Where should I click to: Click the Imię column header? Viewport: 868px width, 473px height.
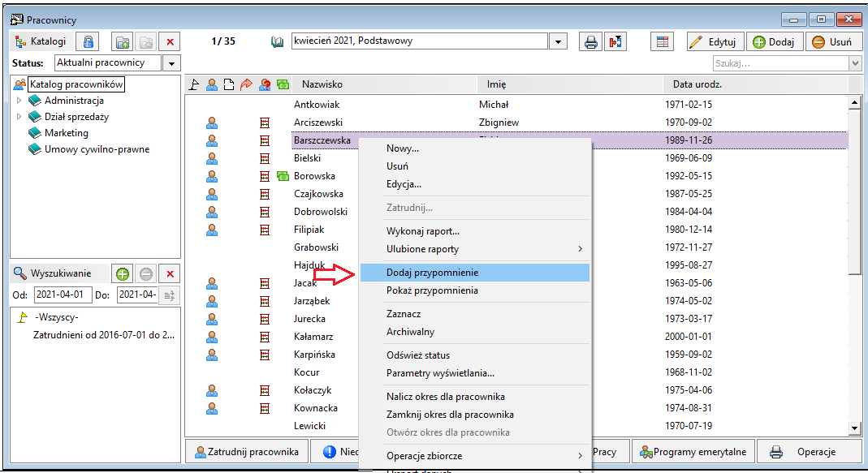coord(570,84)
